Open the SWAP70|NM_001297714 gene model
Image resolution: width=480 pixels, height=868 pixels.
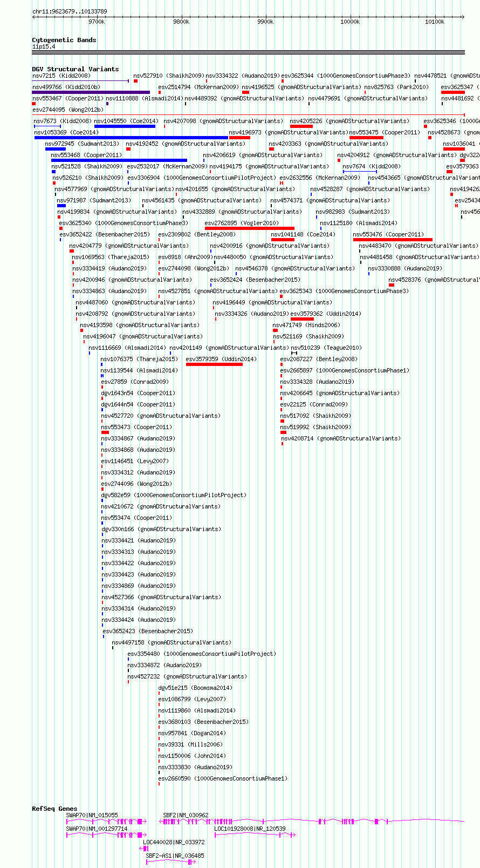[x=106, y=835]
